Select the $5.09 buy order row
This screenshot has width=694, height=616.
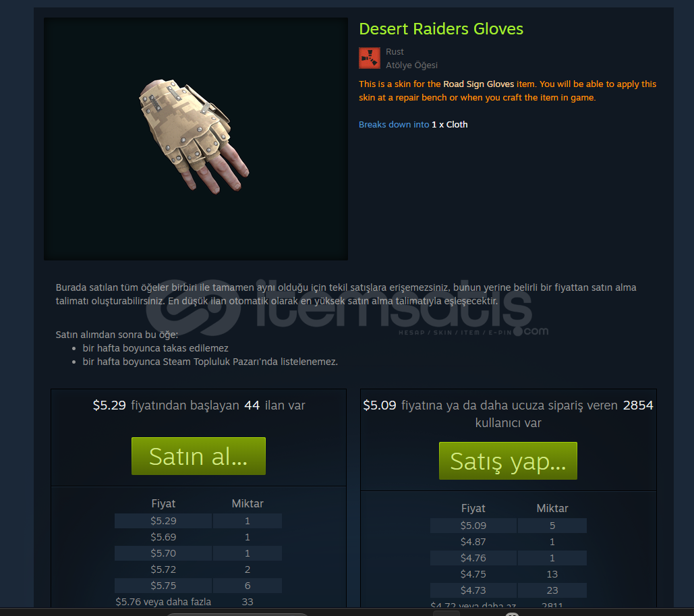508,526
